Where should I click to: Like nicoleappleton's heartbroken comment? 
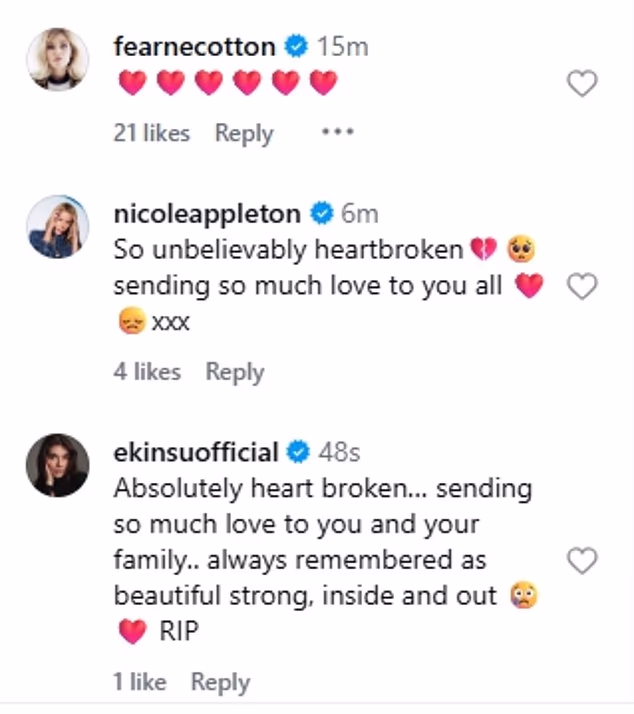coord(582,288)
